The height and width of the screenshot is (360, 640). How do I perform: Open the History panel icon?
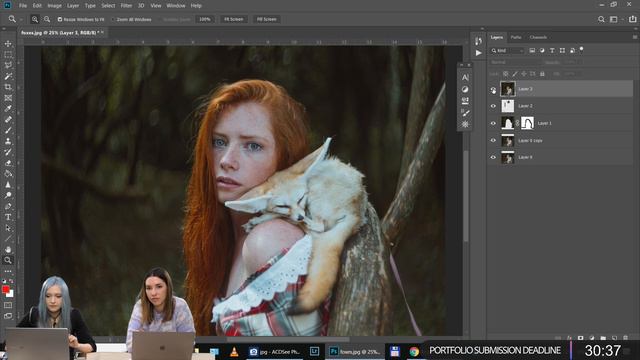[478, 41]
